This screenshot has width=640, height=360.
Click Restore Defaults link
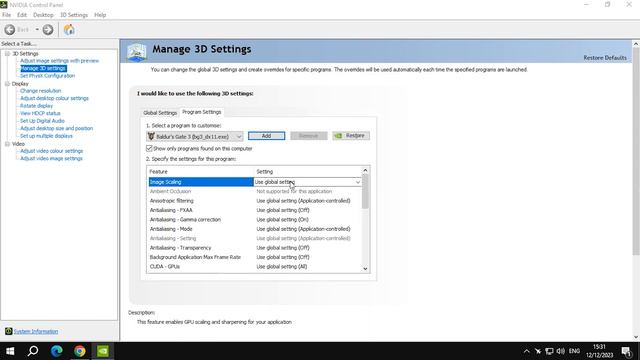pyautogui.click(x=605, y=58)
